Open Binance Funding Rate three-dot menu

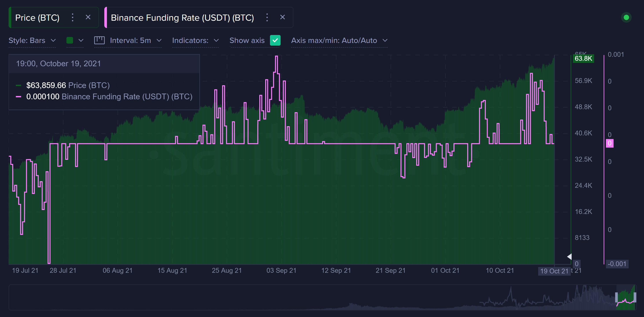pos(267,18)
